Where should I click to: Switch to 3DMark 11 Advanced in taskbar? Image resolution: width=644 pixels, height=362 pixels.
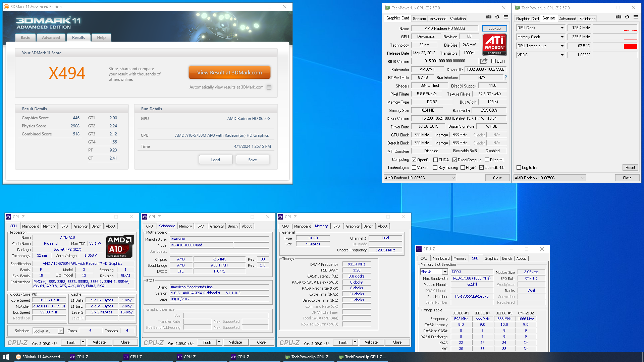[40, 357]
